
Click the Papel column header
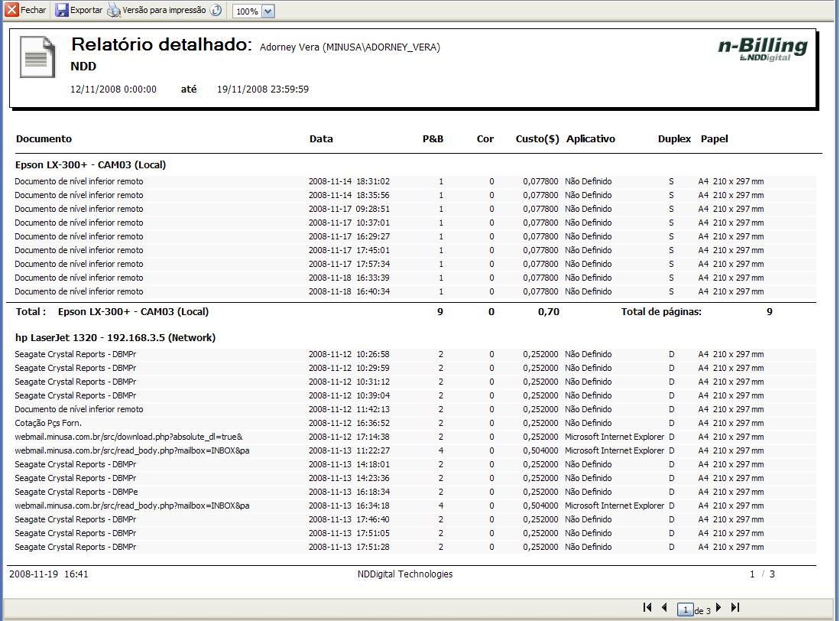click(715, 138)
